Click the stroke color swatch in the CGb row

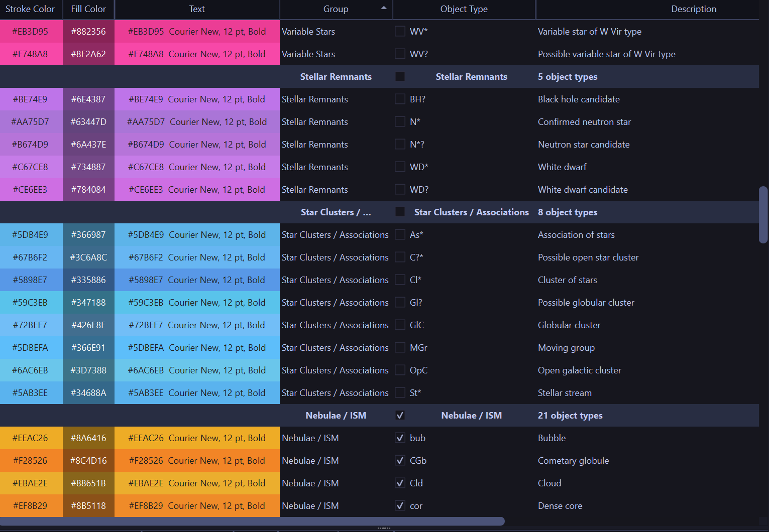pos(31,460)
